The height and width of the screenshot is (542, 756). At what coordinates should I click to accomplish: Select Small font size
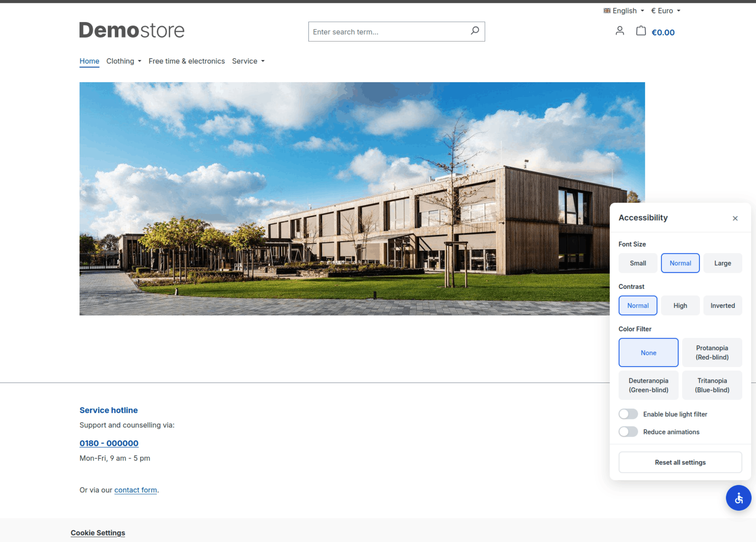(x=638, y=263)
